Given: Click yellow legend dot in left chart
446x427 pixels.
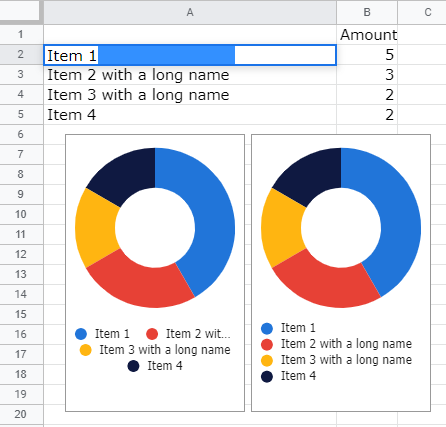Looking at the screenshot, I should pos(85,350).
